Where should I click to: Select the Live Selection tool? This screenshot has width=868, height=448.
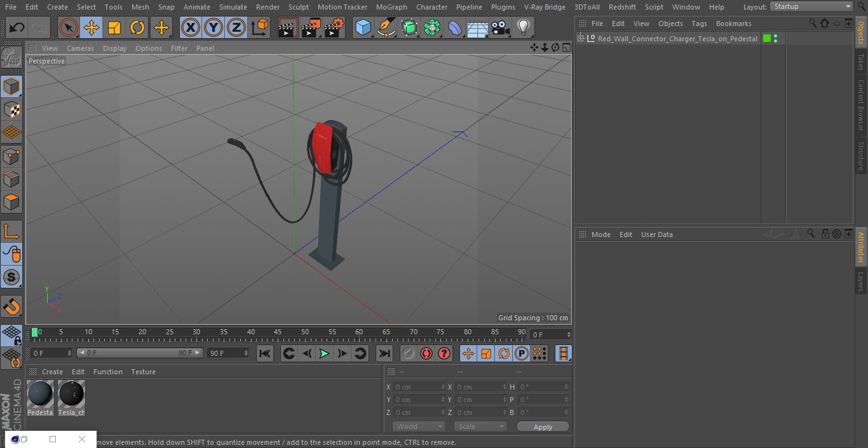(69, 27)
